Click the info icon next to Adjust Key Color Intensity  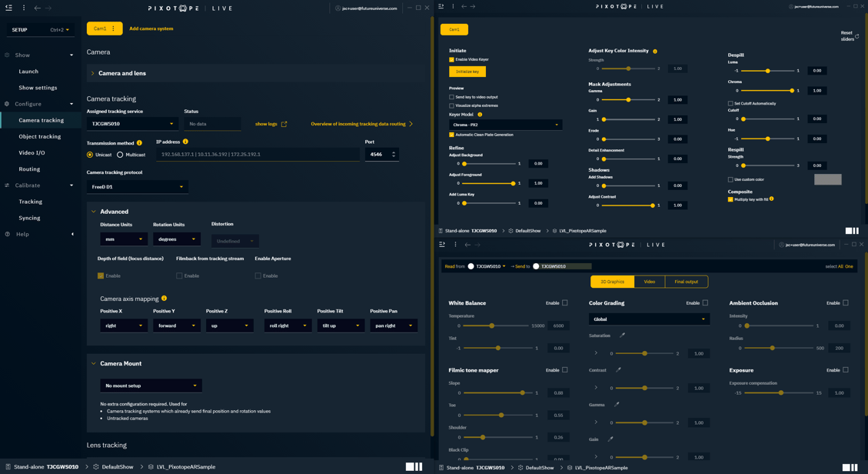(x=655, y=51)
